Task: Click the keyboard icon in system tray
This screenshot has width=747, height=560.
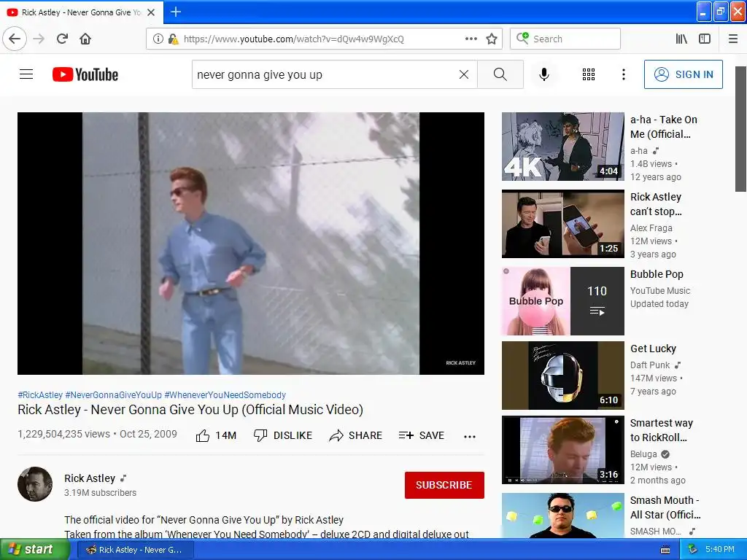Action: pos(665,550)
